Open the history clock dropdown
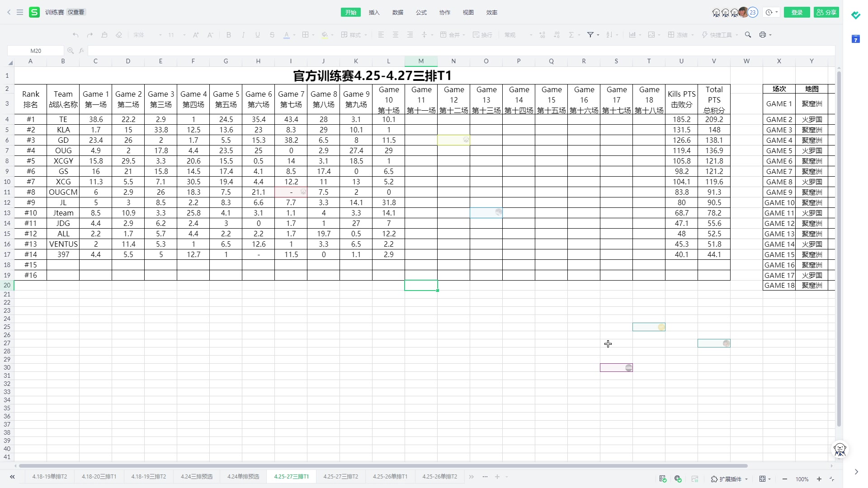The image size is (868, 488). pyautogui.click(x=772, y=12)
